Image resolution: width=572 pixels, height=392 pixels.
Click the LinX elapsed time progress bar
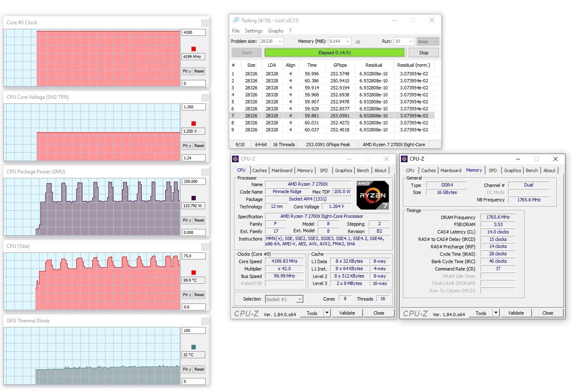click(335, 53)
